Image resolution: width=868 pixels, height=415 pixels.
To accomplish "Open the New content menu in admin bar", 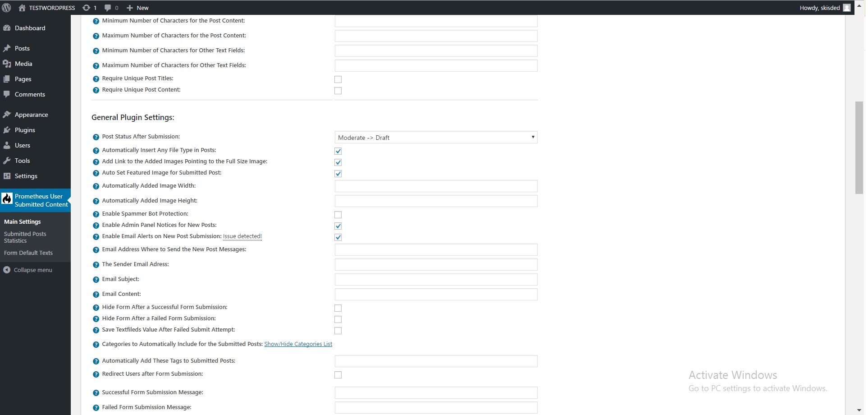I will (x=138, y=8).
